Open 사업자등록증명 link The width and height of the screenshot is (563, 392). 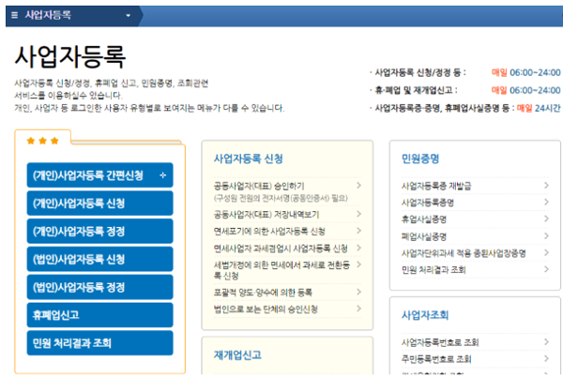click(x=428, y=203)
